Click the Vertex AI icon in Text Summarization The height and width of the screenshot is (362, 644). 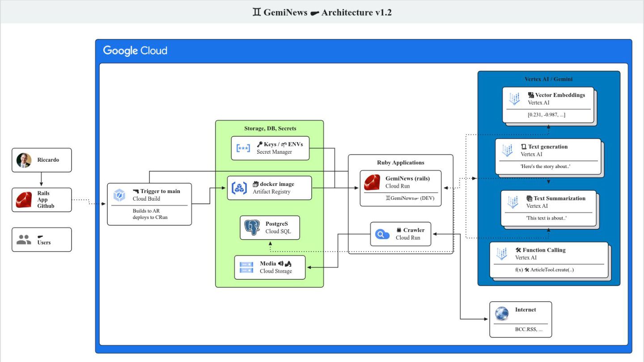513,202
